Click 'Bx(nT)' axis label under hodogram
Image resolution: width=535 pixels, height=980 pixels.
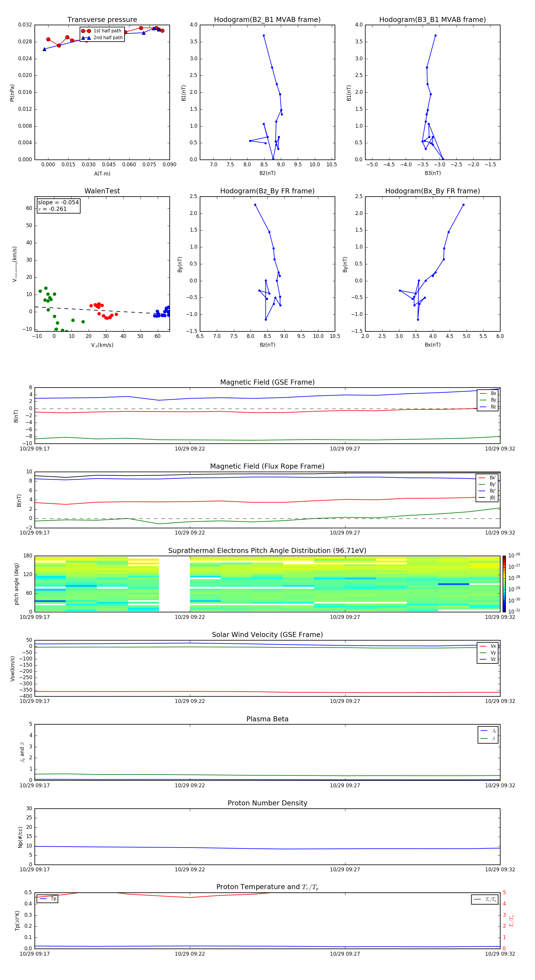coord(432,345)
